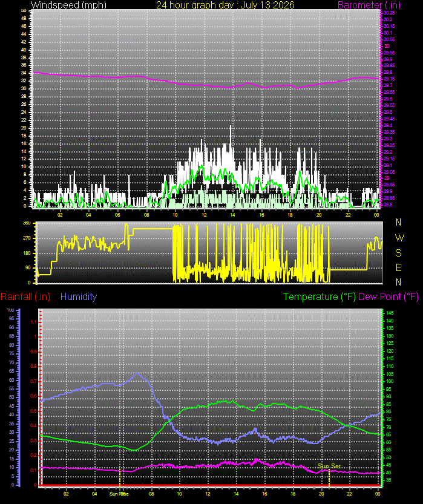Image resolution: width=423 pixels, height=504 pixels.
Task: Click the '28.8' barometer axis value
Action: coord(388,205)
